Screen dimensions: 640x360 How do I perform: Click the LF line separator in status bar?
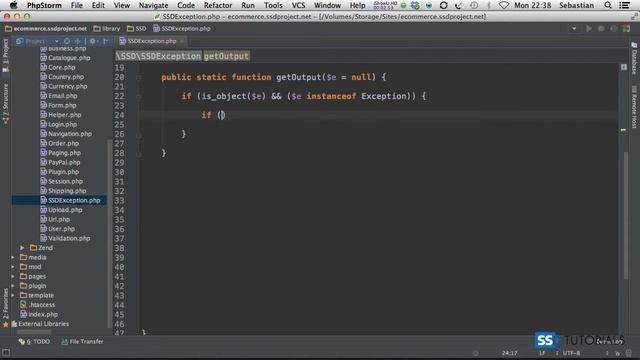point(542,353)
